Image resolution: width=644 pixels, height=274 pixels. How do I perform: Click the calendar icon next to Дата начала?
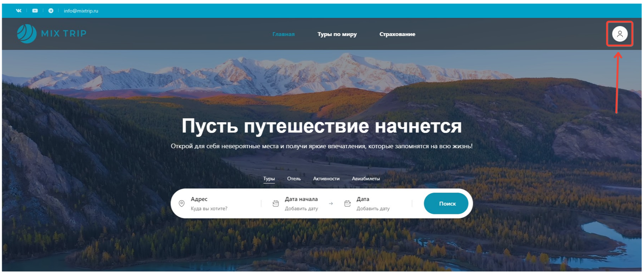coord(276,203)
